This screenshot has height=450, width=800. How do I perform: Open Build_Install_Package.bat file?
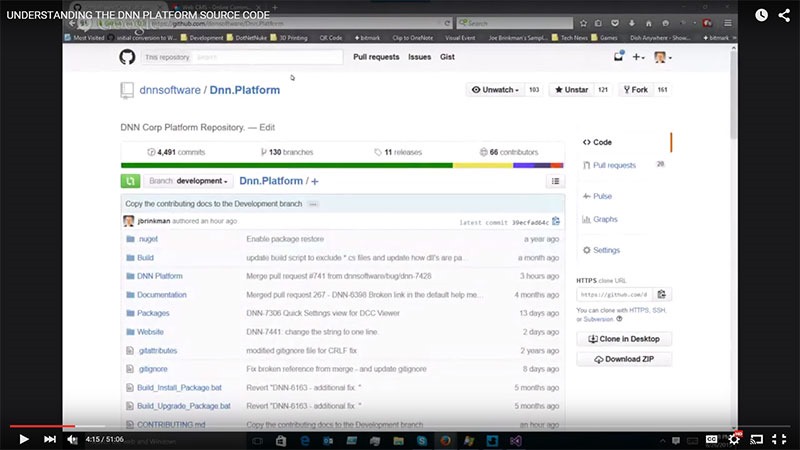click(x=179, y=388)
